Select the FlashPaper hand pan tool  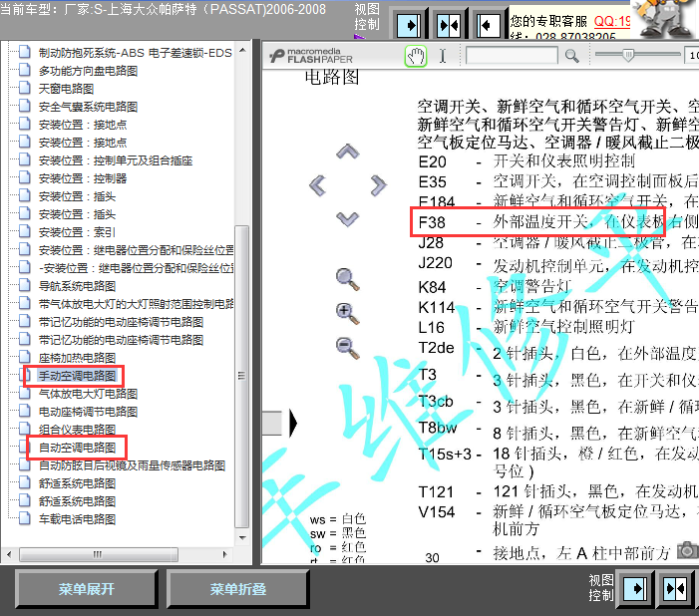[416, 56]
